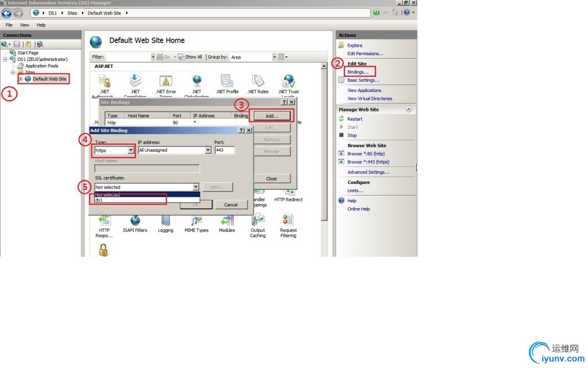This screenshot has width=588, height=368.
Task: Click Browse *:443 (https) link
Action: 368,162
